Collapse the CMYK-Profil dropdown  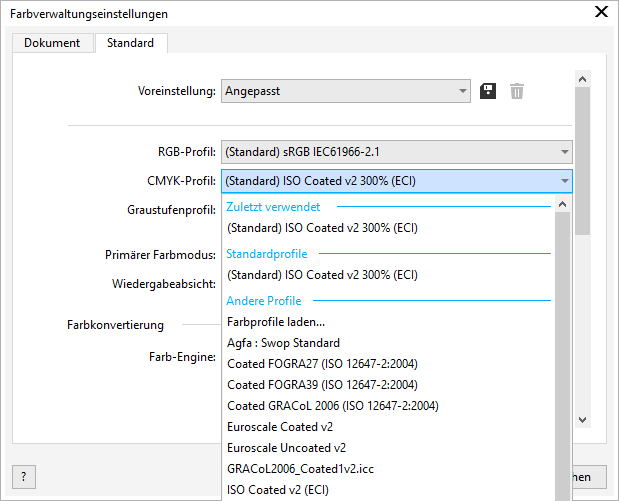(566, 181)
